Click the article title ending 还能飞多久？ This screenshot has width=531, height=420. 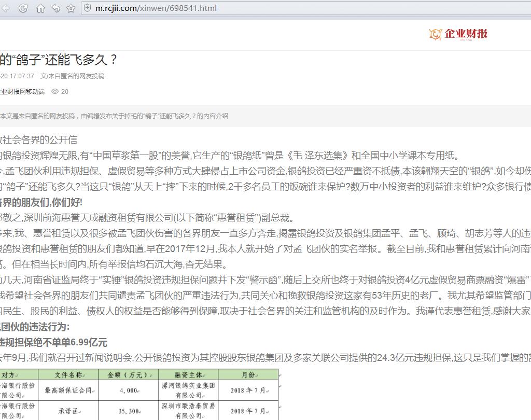(58, 60)
